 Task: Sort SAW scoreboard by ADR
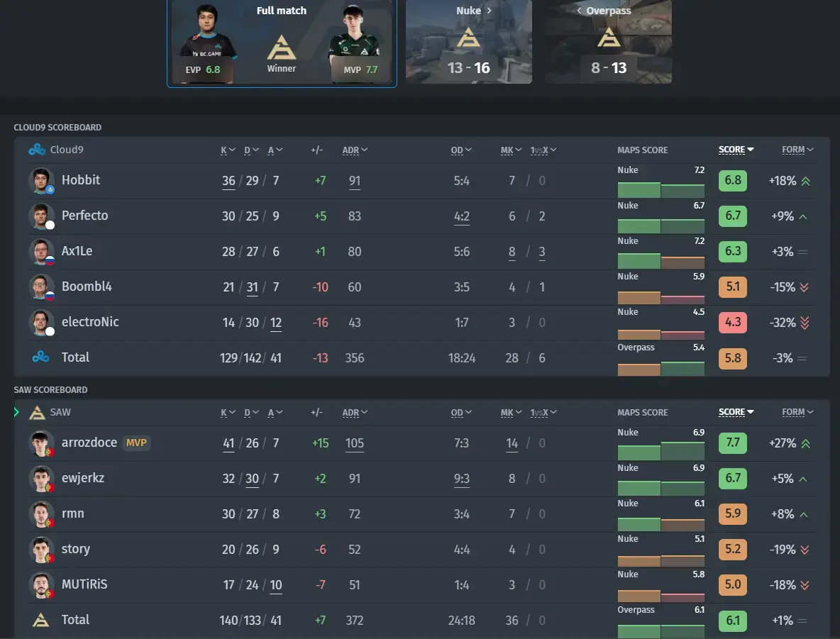(x=355, y=413)
